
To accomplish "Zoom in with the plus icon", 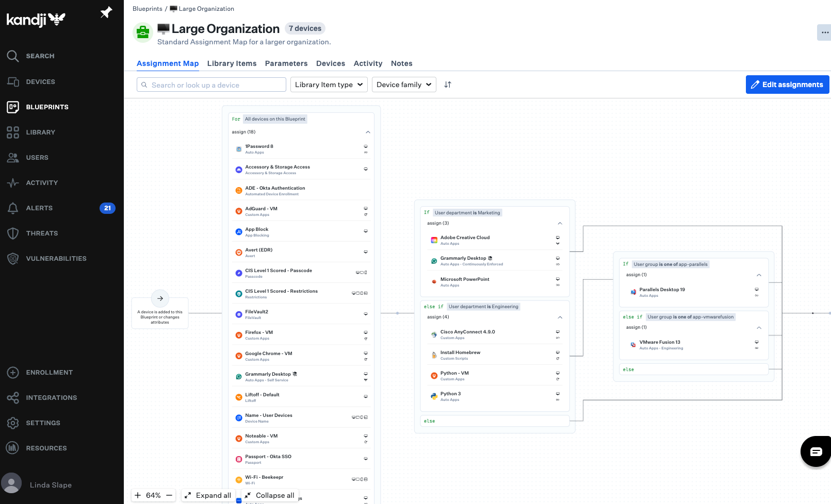I will click(138, 495).
